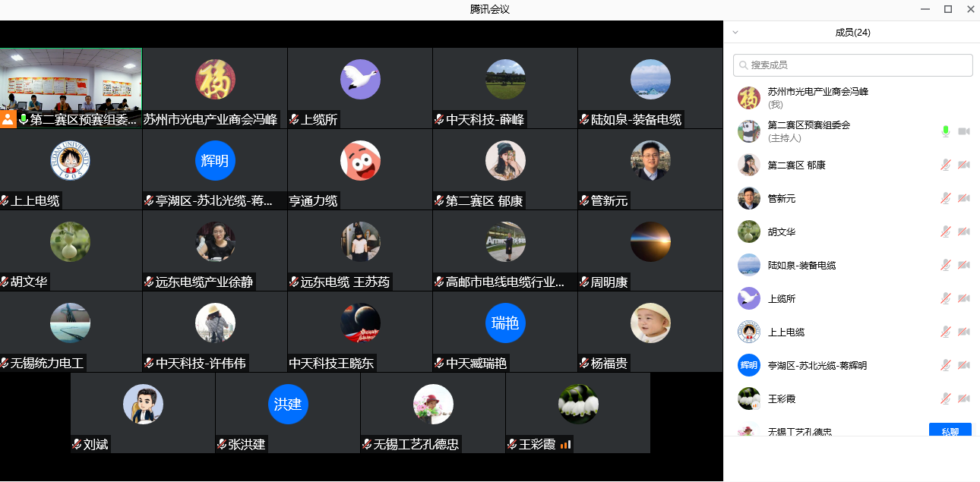
Task: Toggle 亭湖区-苏北光缆-蒋辉明 camera in member list
Action: pos(964,365)
